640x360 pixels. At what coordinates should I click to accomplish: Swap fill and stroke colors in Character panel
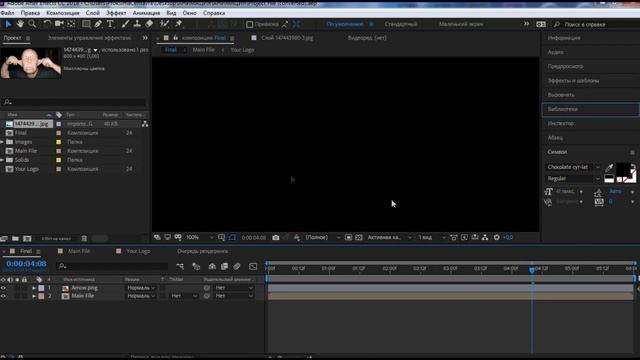point(633,166)
